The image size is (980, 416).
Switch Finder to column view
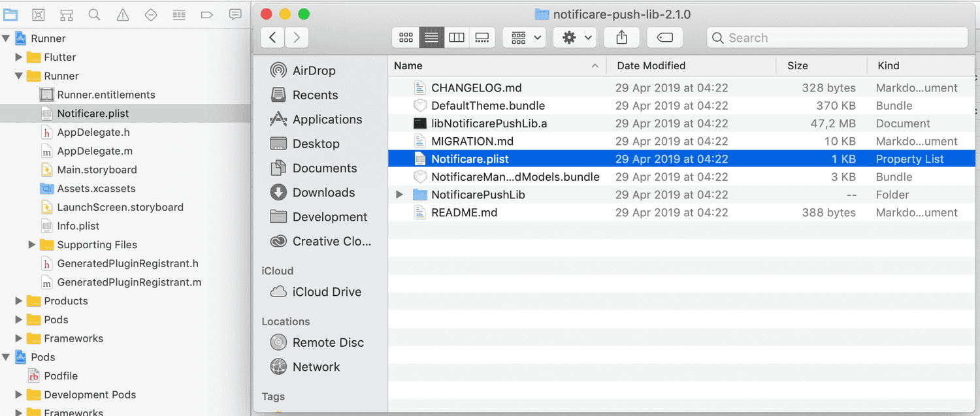(x=457, y=37)
